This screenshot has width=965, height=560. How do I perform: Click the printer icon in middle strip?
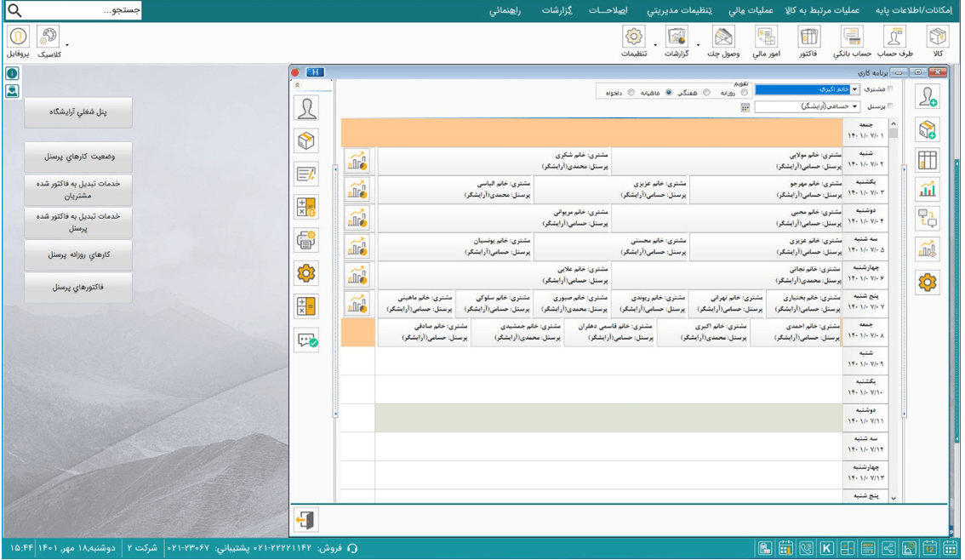click(x=306, y=240)
